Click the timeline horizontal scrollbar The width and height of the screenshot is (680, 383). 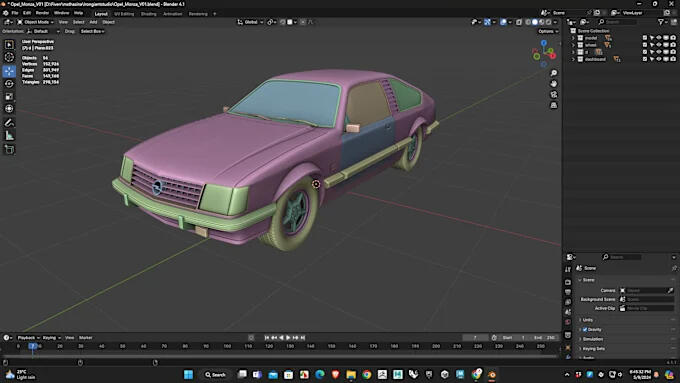tap(280, 357)
